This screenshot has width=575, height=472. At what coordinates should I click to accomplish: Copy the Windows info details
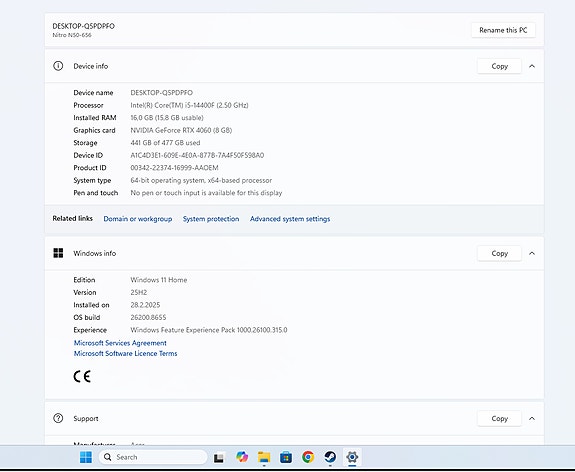(499, 253)
